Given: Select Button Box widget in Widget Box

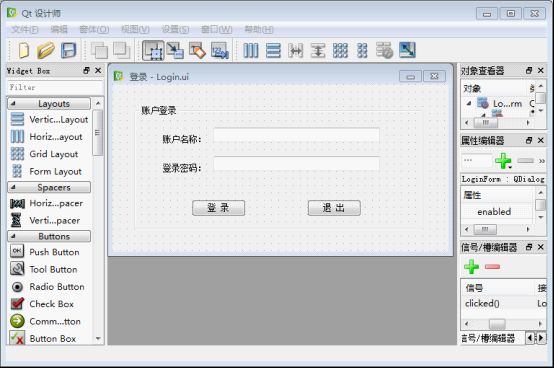Looking at the screenshot, I should 49,338.
